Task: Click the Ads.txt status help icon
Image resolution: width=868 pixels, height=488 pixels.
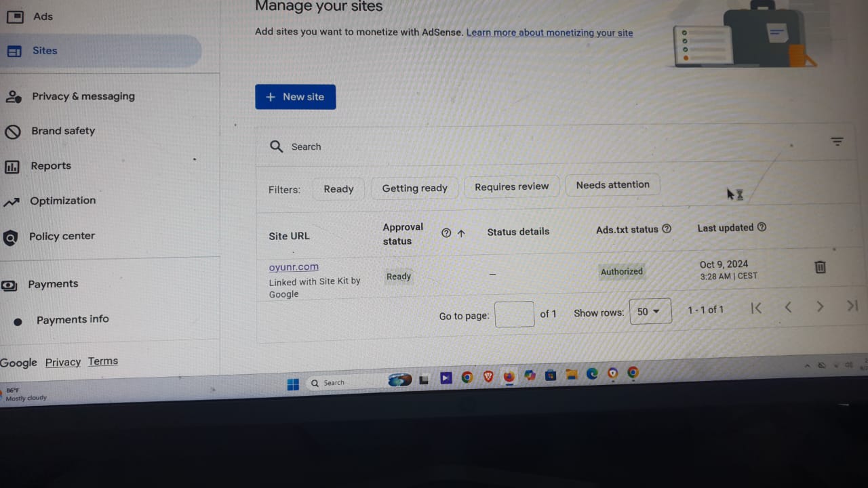Action: (667, 229)
